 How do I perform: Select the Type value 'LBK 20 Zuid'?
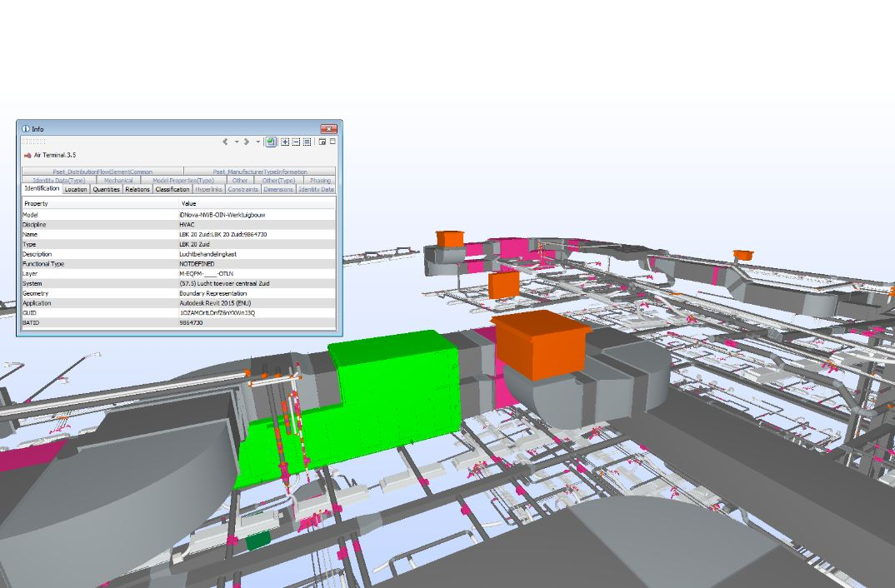[194, 244]
